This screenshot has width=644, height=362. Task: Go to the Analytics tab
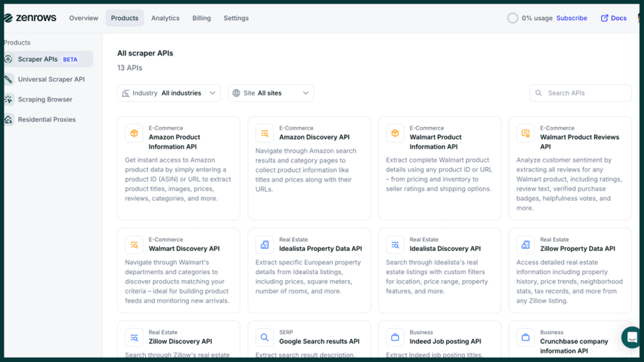point(165,18)
